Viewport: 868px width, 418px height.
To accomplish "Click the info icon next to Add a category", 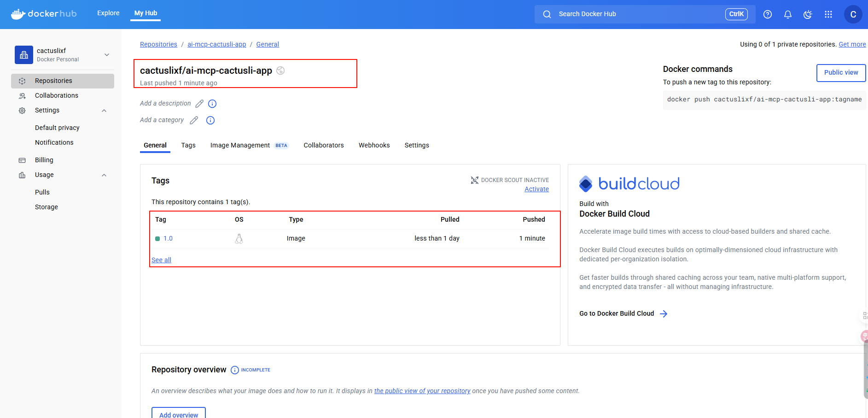I will click(210, 120).
